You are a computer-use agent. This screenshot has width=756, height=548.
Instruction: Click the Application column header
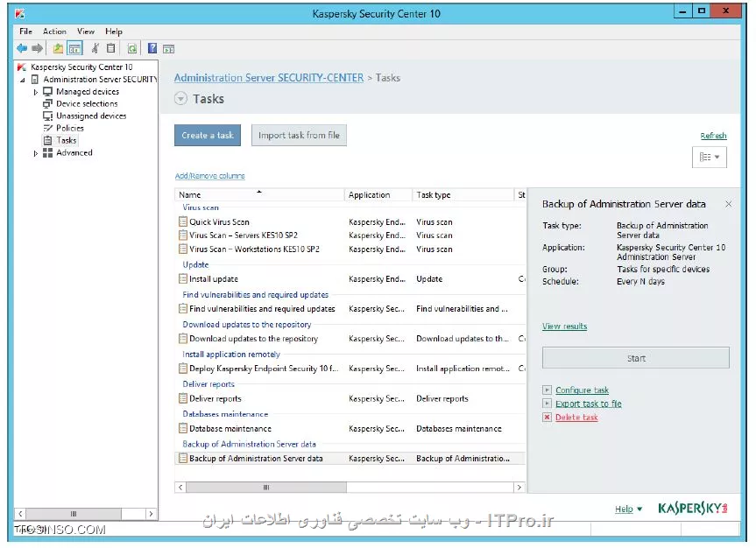378,194
